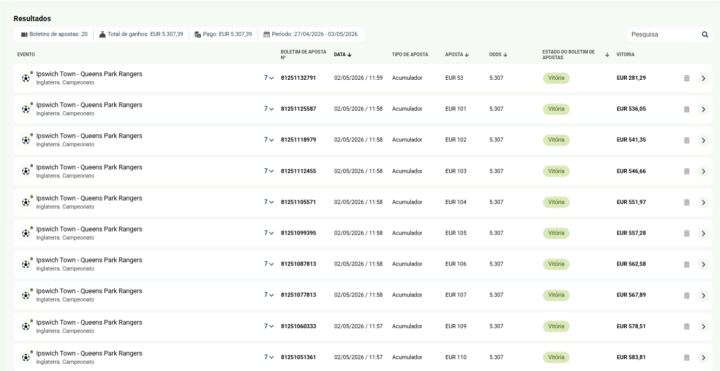
Task: Click stake value EUR 109
Action: click(x=456, y=326)
